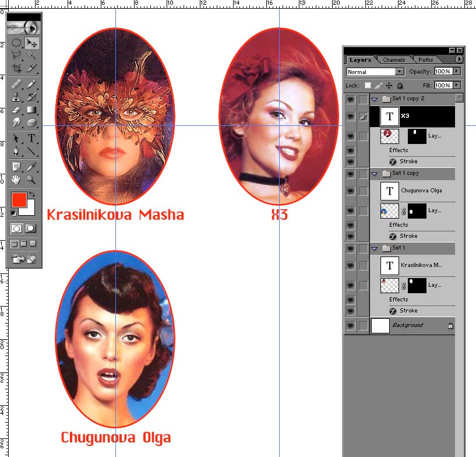Select the Pencil tool

(x=31, y=84)
